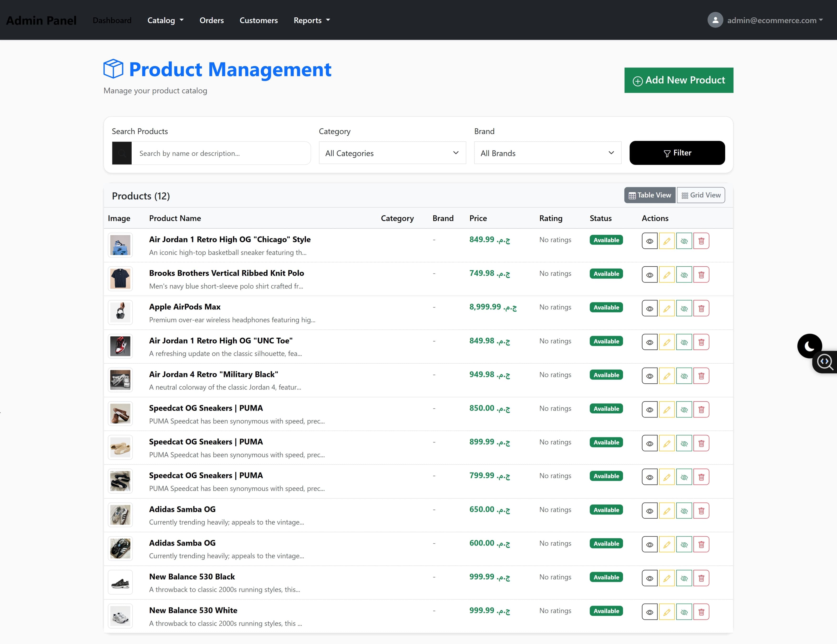Apply the Filter button

coord(677,153)
